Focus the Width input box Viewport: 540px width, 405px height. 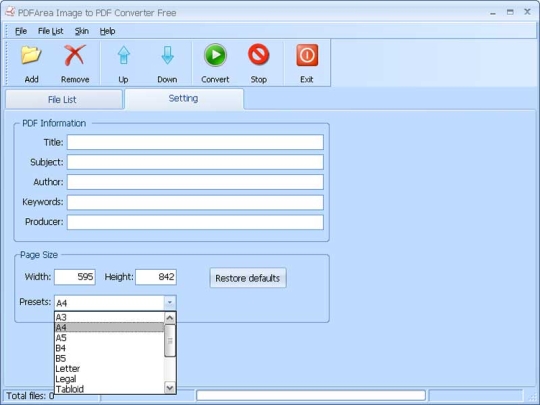[x=75, y=277]
